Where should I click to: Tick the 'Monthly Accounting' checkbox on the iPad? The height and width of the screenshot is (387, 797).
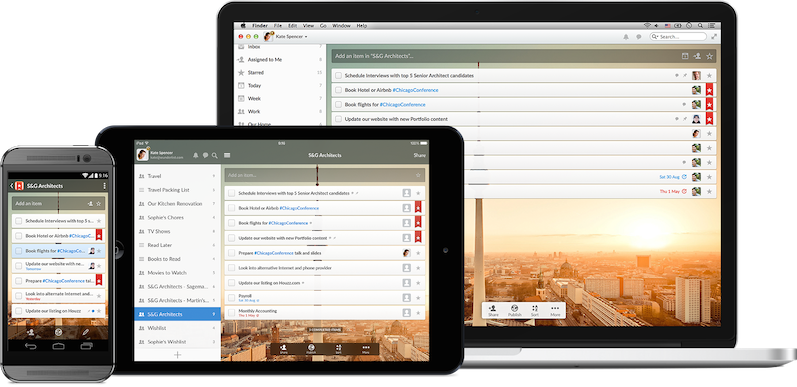coord(231,312)
